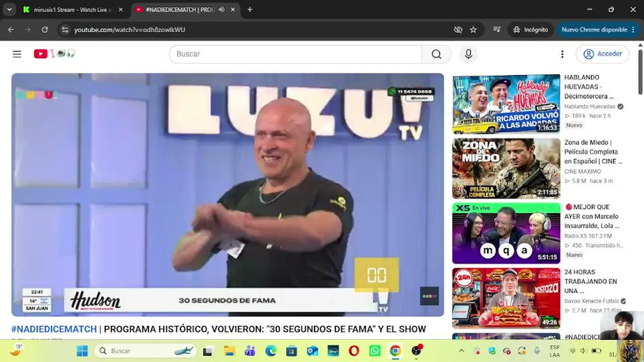This screenshot has width=644, height=362.
Task: Click the Luzu TV video player
Action: [x=228, y=195]
